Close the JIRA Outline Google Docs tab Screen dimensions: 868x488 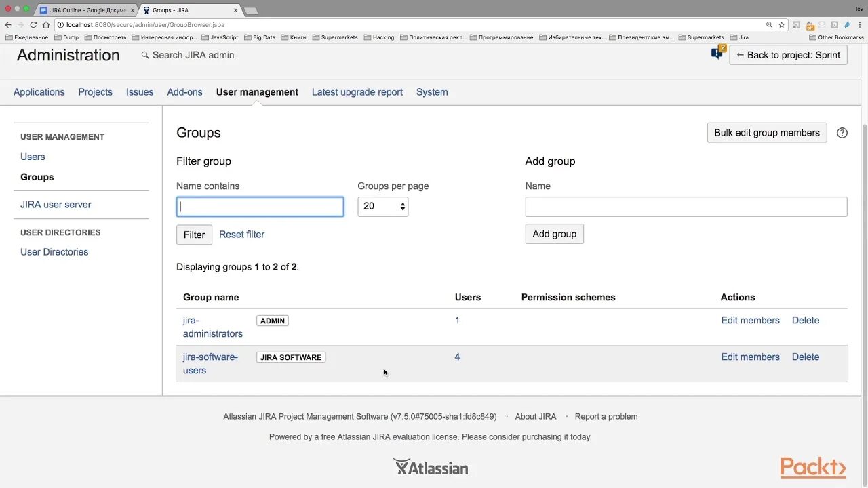pyautogui.click(x=132, y=10)
